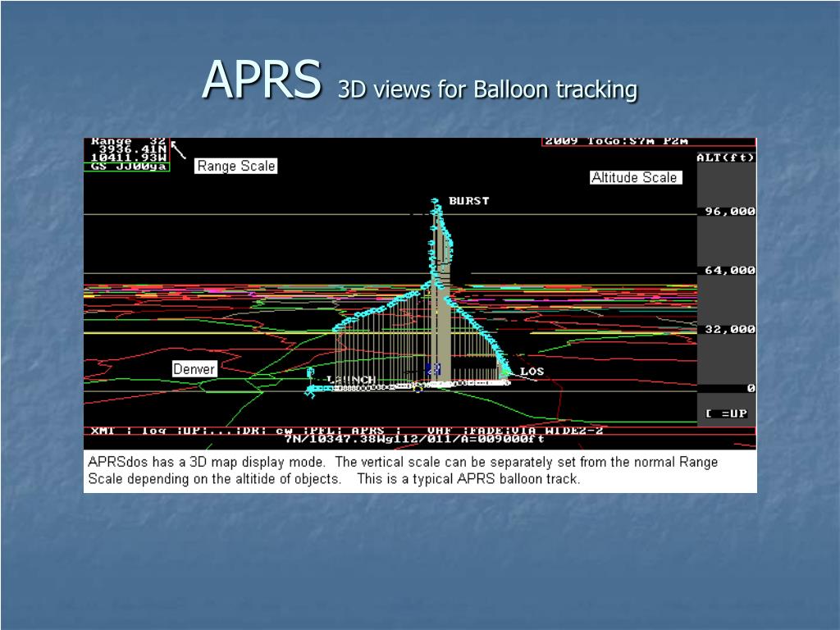
Task: Click the blue station icon under the track
Action: [433, 368]
